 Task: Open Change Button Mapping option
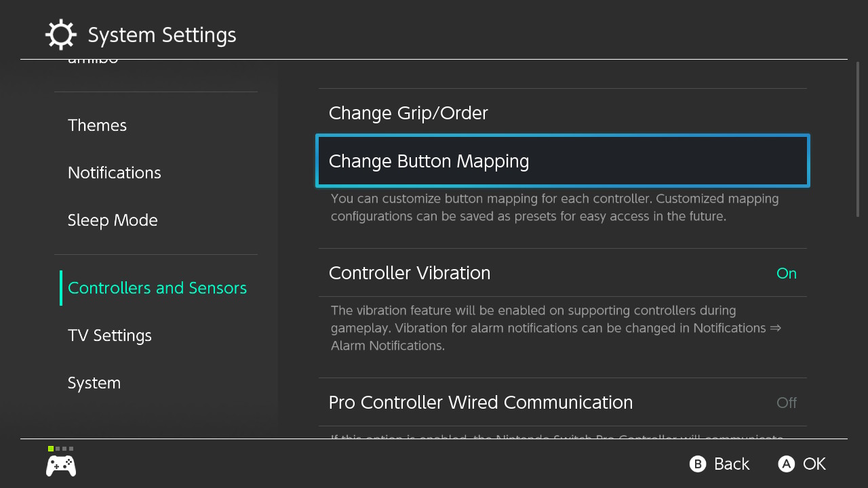coord(563,161)
